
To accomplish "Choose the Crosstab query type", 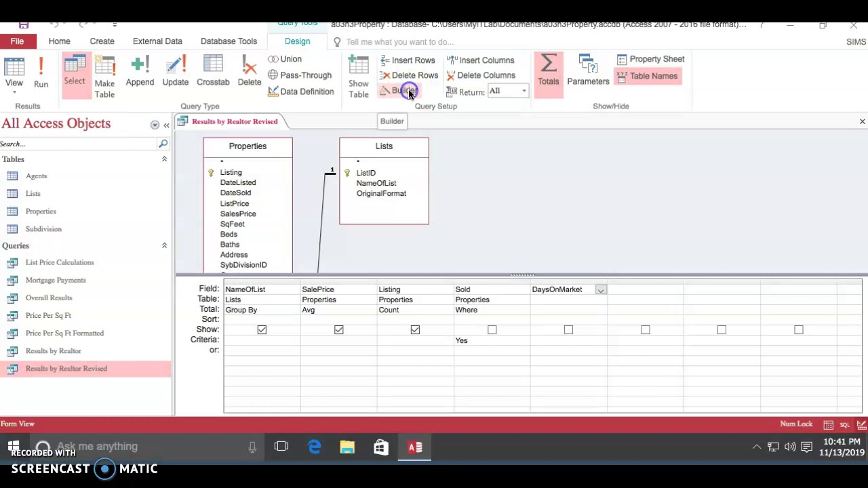I will click(x=213, y=72).
